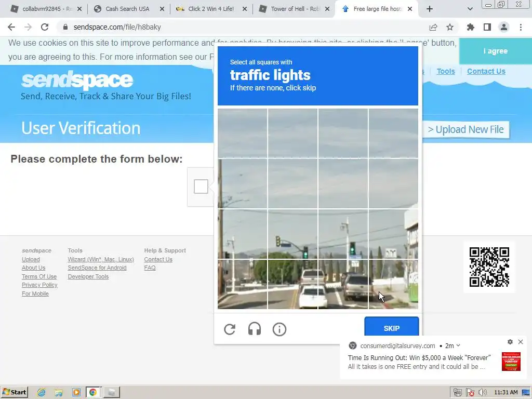The height and width of the screenshot is (399, 532).
Task: Close the Click 2 Win 4 Life tab
Action: [x=245, y=9]
